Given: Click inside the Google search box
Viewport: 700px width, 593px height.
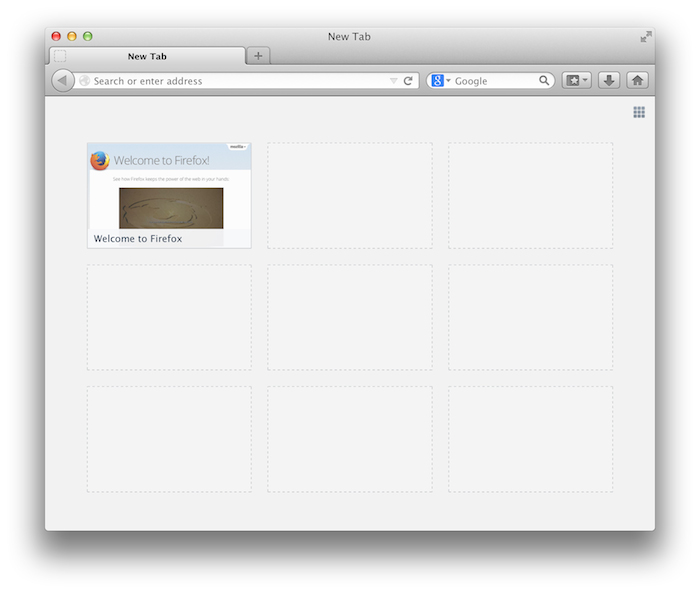Looking at the screenshot, I should point(494,81).
